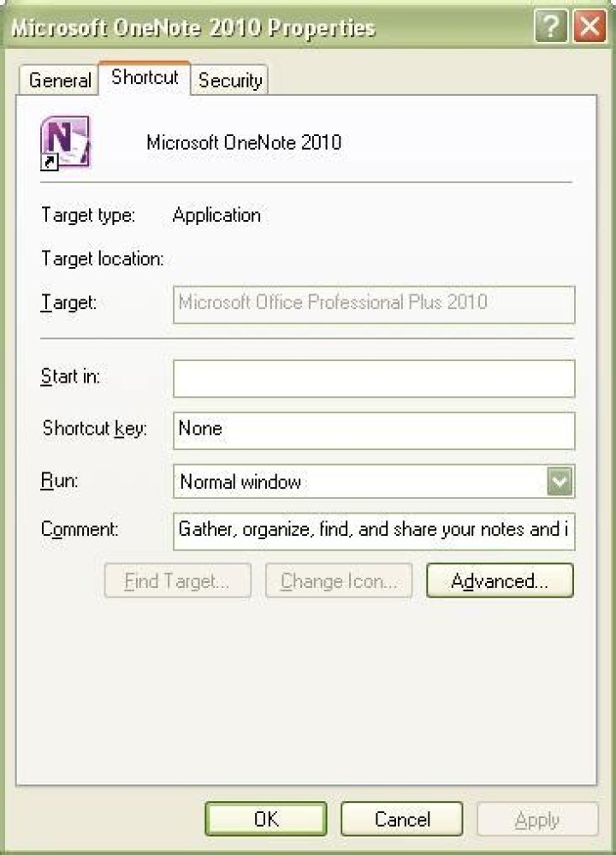Screen dimensions: 616x855
Task: Click the Cancel button
Action: [x=402, y=818]
